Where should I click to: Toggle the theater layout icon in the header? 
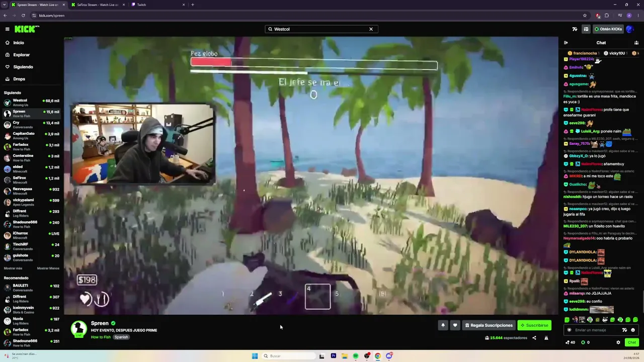(586, 29)
